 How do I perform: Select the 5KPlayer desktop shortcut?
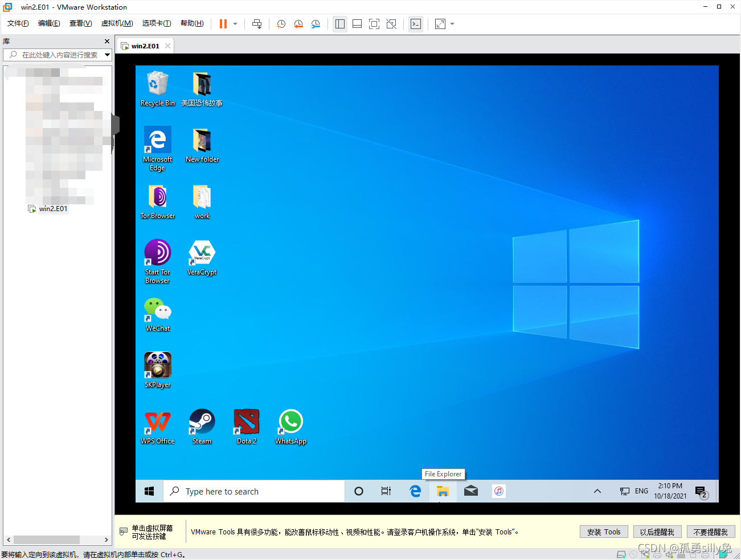158,370
